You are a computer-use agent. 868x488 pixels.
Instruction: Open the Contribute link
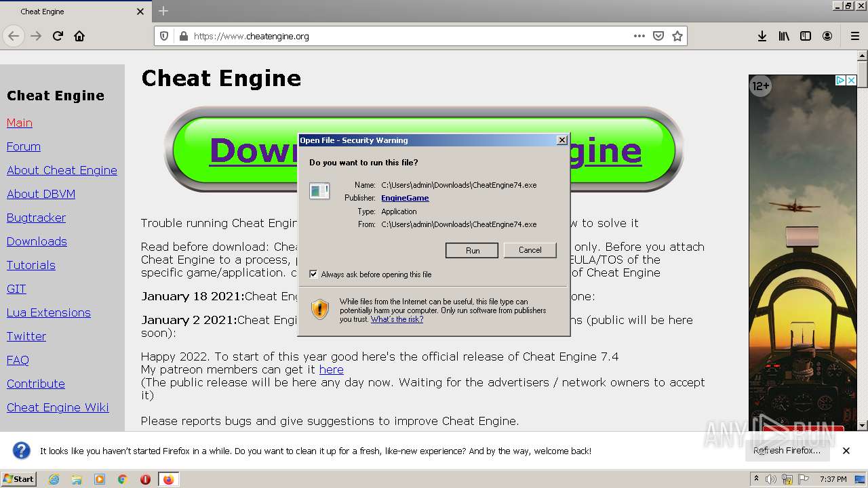pyautogui.click(x=36, y=384)
